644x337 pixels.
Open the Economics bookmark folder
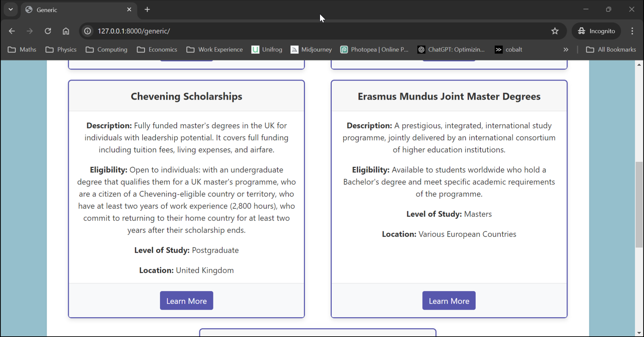(157, 50)
